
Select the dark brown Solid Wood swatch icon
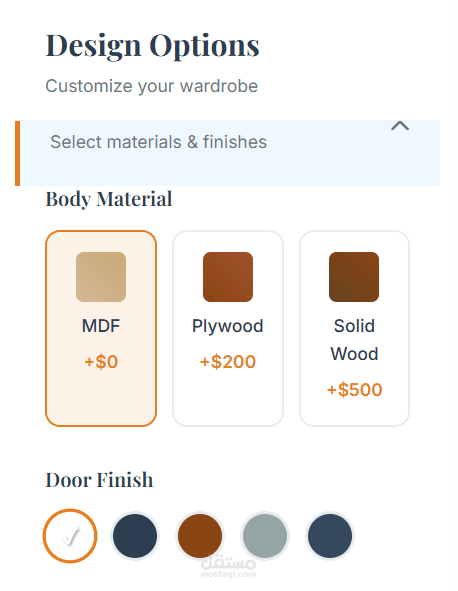coord(354,277)
